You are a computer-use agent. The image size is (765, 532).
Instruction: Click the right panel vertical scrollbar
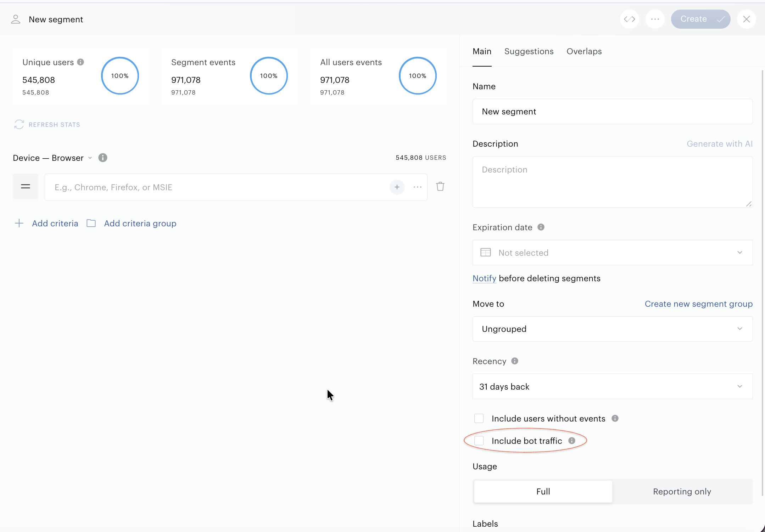(763, 283)
